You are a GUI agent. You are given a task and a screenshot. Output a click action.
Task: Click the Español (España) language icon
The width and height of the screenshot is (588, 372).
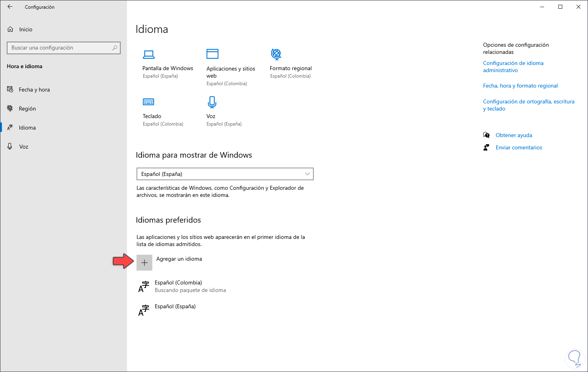[x=144, y=311]
